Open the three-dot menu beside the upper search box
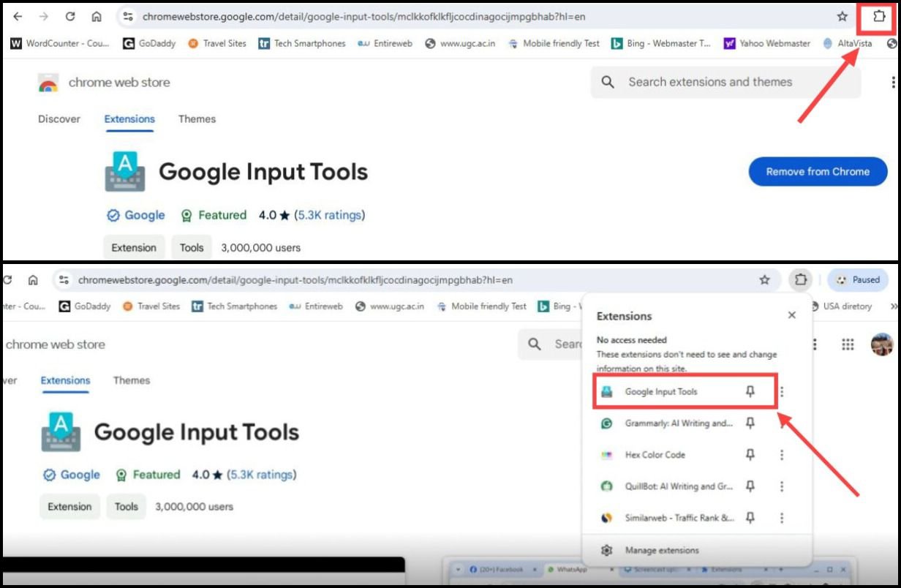The image size is (901, 588). (x=894, y=82)
